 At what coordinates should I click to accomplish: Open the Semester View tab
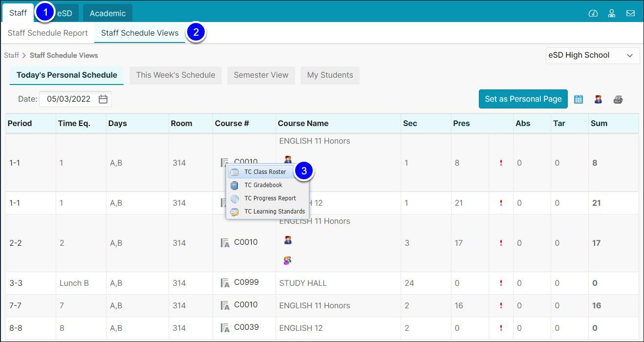261,75
